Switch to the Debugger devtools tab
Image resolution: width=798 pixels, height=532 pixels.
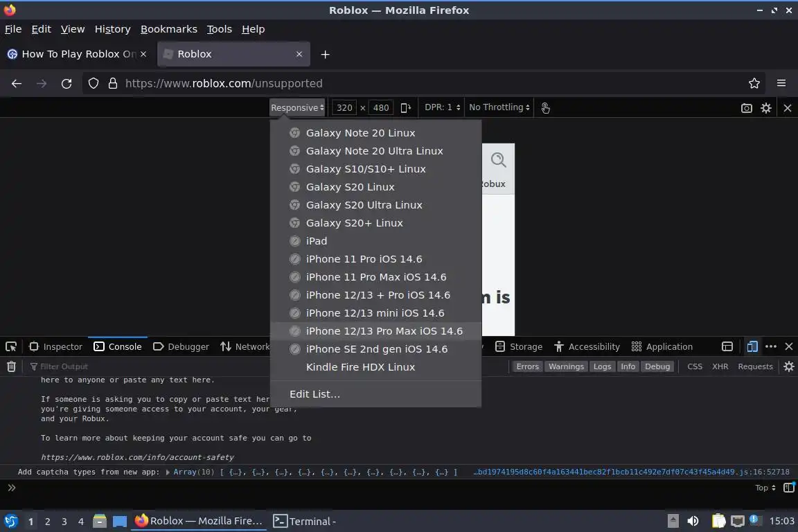click(x=181, y=346)
